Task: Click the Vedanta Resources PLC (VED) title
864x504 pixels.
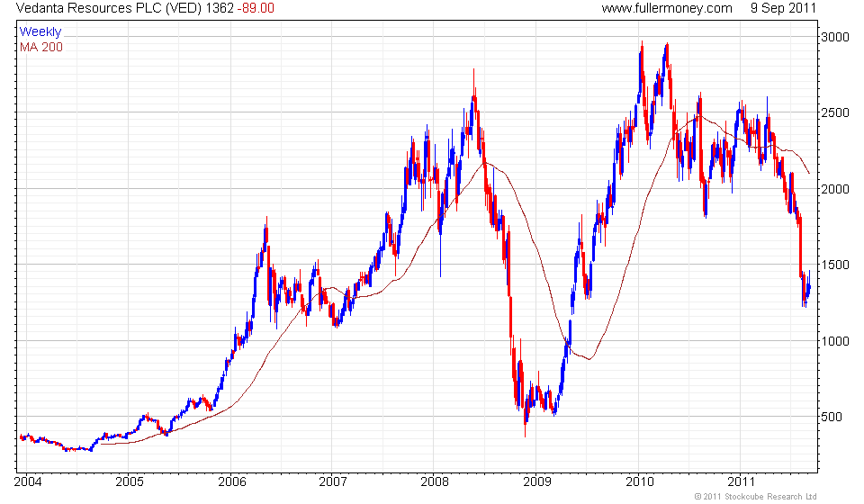Action: tap(109, 8)
